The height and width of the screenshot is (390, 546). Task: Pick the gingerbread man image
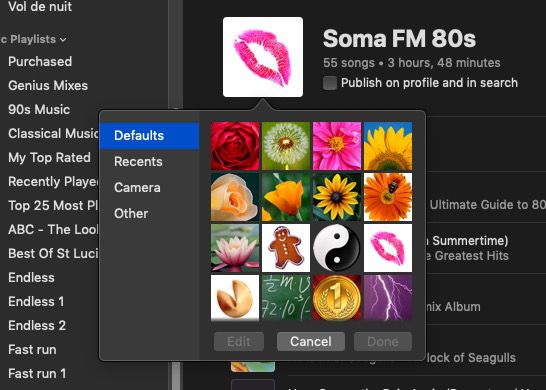click(x=286, y=248)
